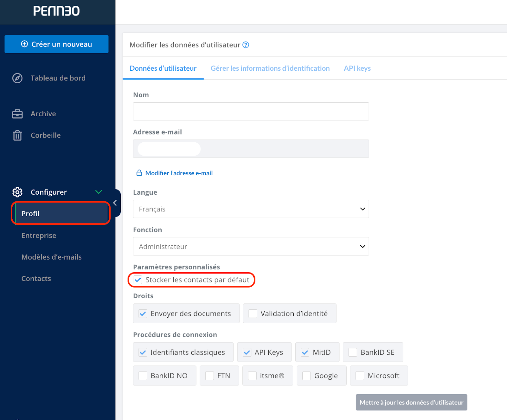This screenshot has height=420, width=507.
Task: Click the gear icon beside Configurer
Action: point(17,192)
